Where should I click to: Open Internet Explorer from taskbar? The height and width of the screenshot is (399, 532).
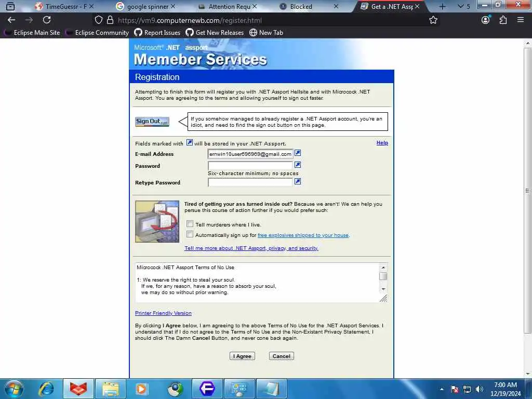tap(46, 389)
